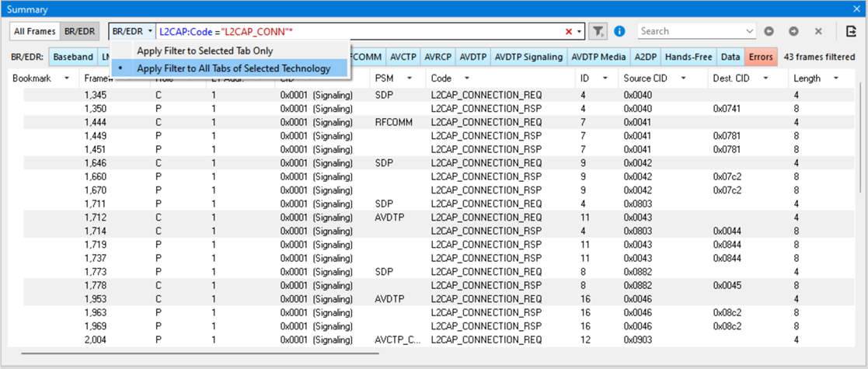Close the Summary window
868x369 pixels.
coord(858,9)
